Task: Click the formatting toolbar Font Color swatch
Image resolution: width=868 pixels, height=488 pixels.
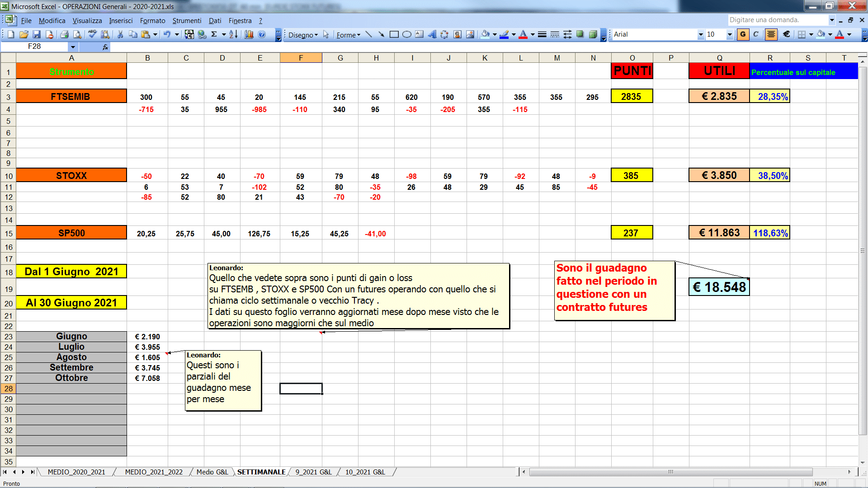Action: coord(840,34)
